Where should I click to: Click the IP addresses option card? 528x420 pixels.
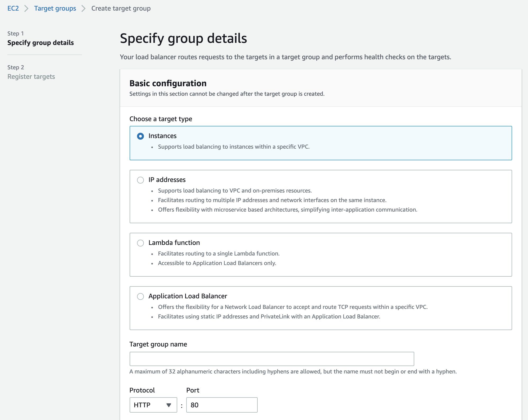[321, 197]
